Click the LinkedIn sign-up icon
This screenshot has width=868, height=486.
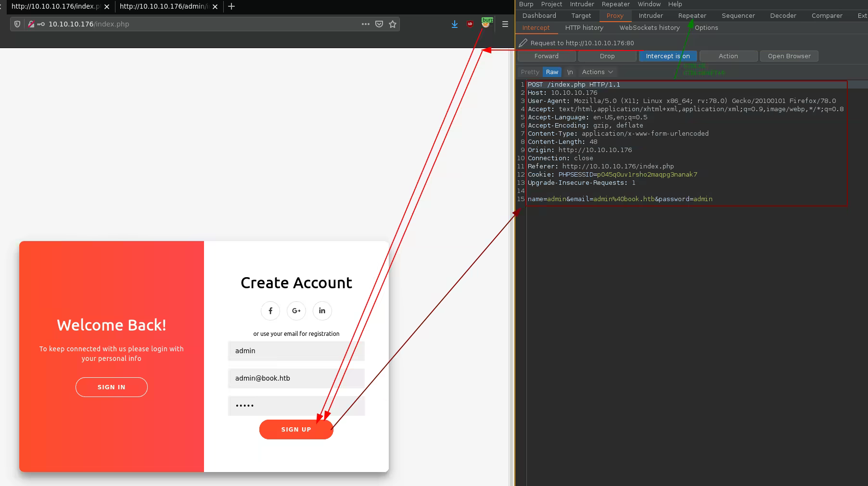[x=322, y=311]
